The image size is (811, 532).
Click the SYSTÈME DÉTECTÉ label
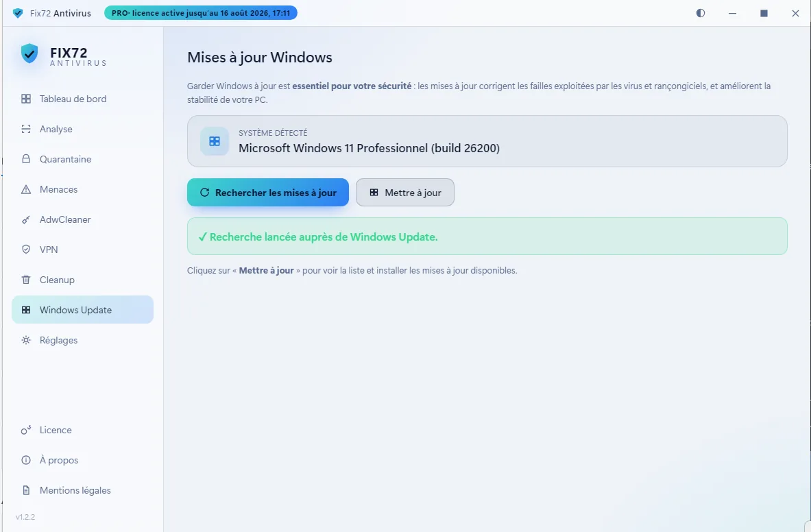coord(273,133)
